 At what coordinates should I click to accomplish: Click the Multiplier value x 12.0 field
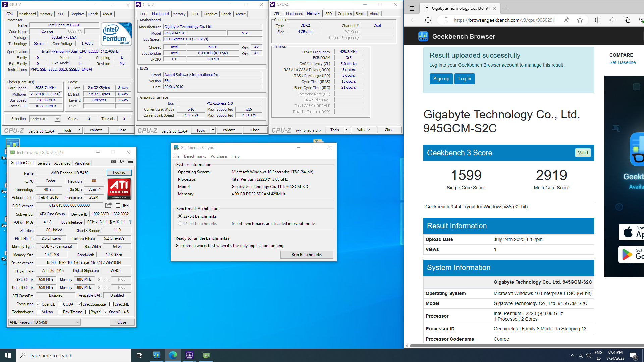pyautogui.click(x=45, y=94)
